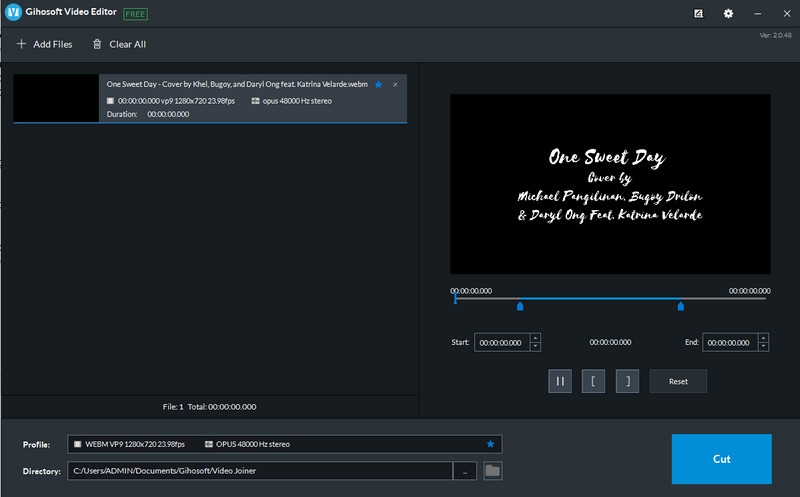Click Add Files in the toolbar
Screen dimensions: 800x497
click(x=45, y=44)
